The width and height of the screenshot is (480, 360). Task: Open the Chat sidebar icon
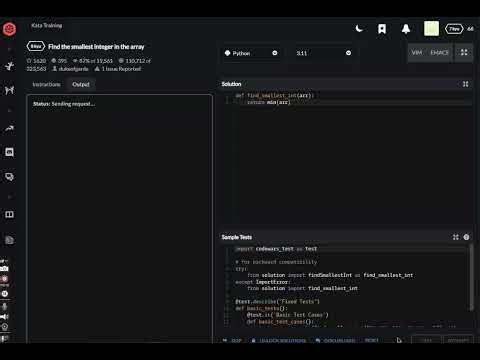[9, 152]
